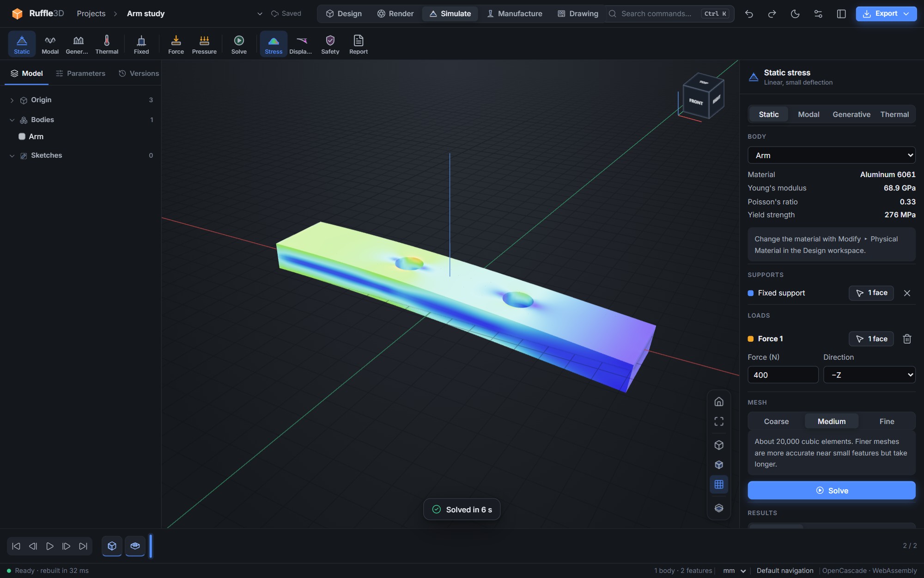This screenshot has height=578, width=924.
Task: Collapse the Bodies tree node
Action: 12,120
